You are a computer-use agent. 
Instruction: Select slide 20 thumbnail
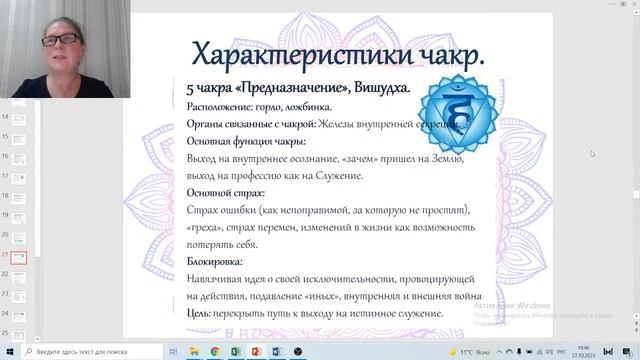18,238
